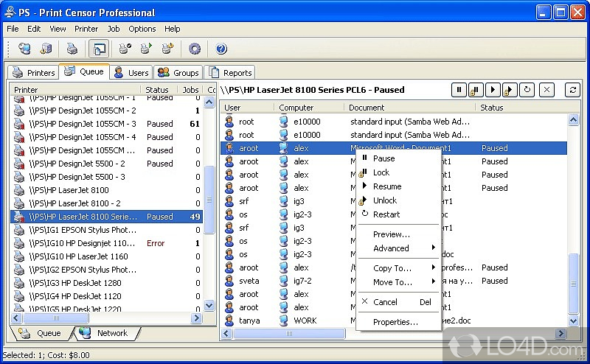Select Preview from the context menu

click(391, 234)
